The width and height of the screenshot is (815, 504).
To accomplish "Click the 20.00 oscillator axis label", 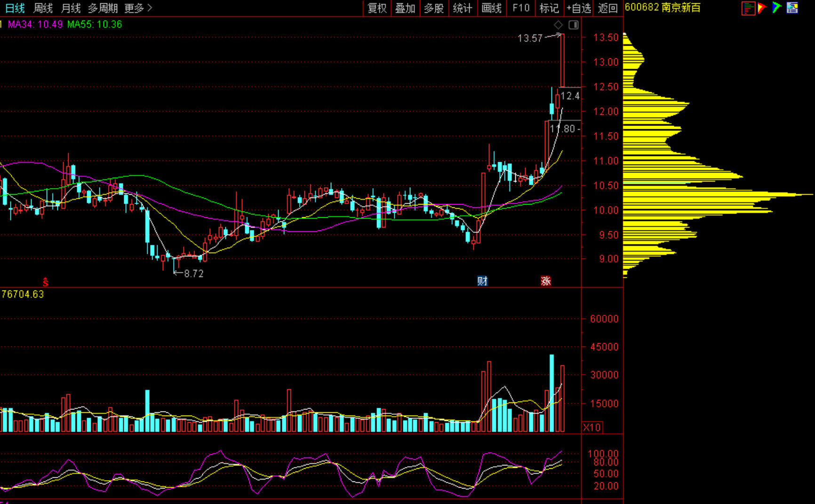I will (606, 486).
